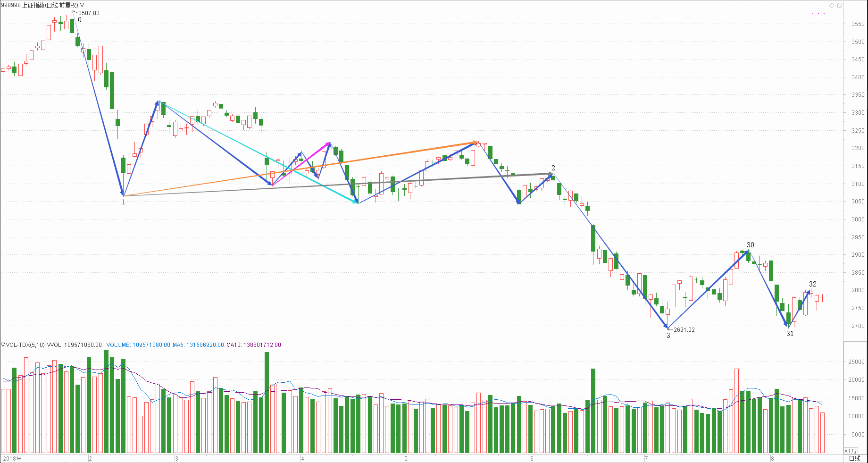The height and width of the screenshot is (463, 868).
Task: Click the MA10 volume average label
Action: click(x=253, y=345)
